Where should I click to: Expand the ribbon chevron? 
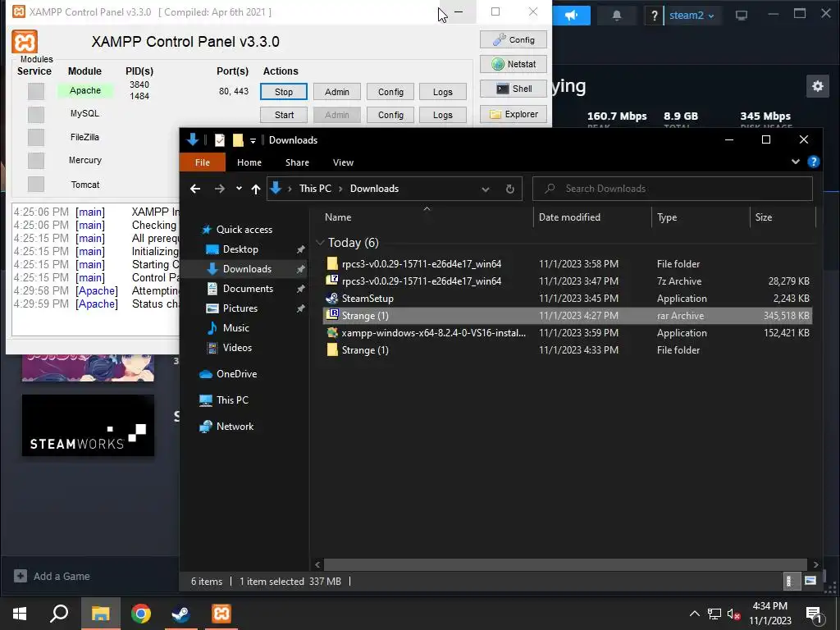coord(796,162)
